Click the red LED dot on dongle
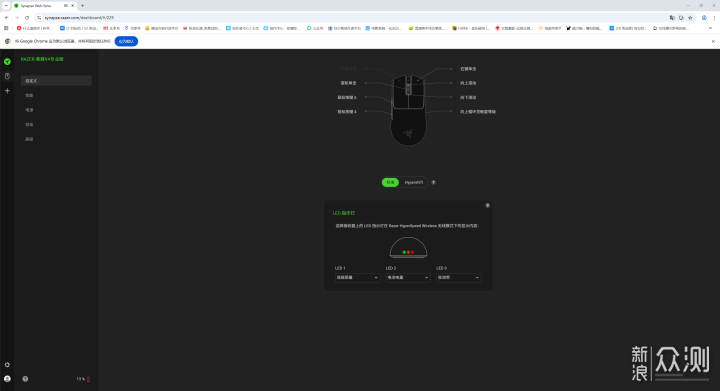The width and height of the screenshot is (720, 391). click(412, 252)
